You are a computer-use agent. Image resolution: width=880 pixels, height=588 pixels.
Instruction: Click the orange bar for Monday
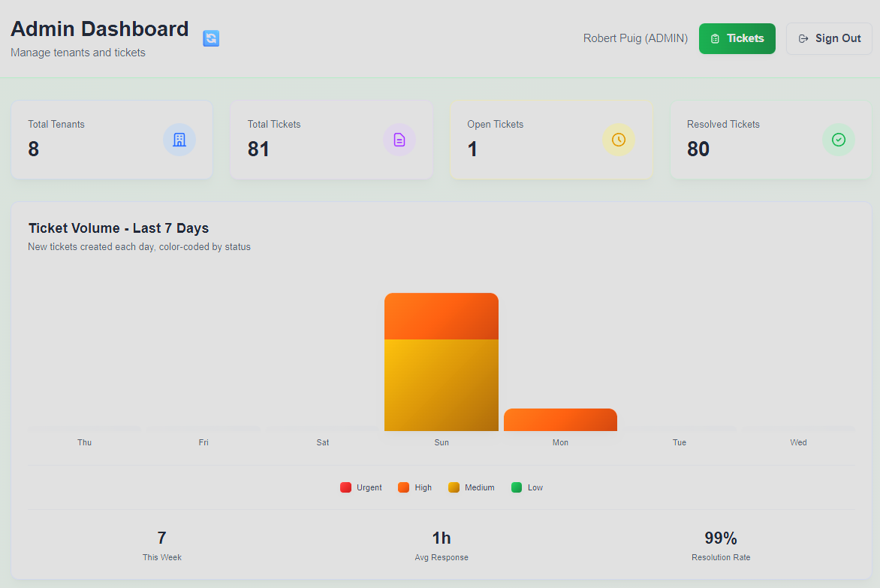560,420
